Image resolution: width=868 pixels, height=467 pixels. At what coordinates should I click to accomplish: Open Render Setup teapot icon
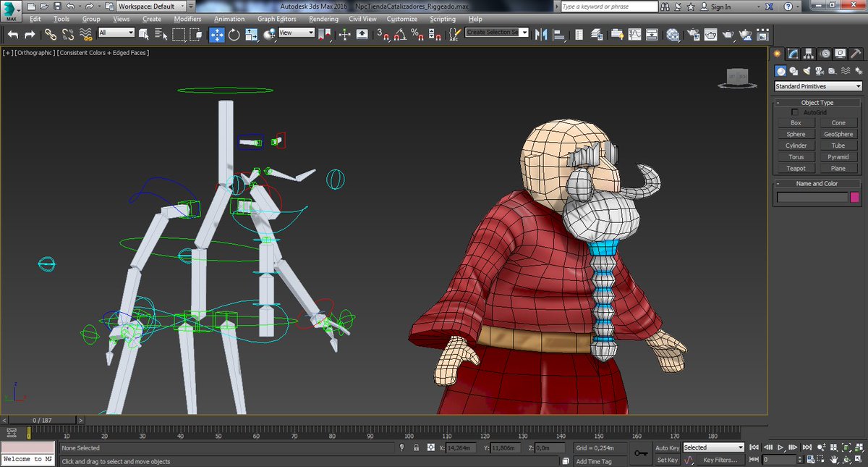coord(694,34)
